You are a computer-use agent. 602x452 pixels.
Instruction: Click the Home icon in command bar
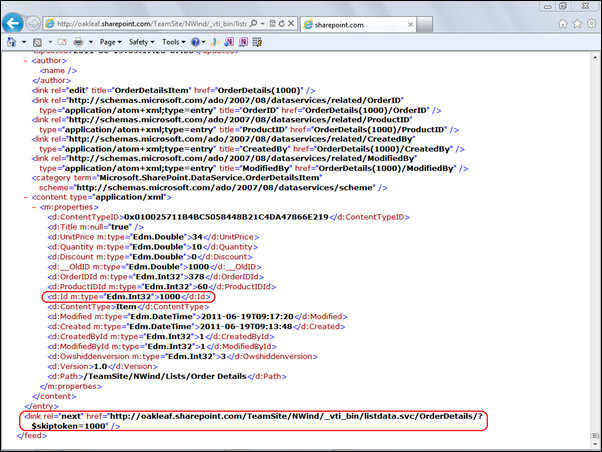click(x=12, y=42)
